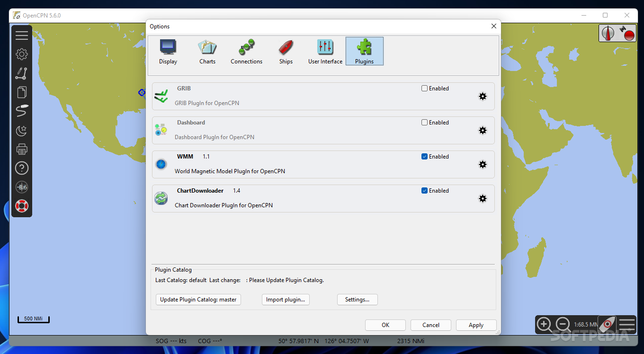Click the 2315 NMi distance status text

pos(411,341)
